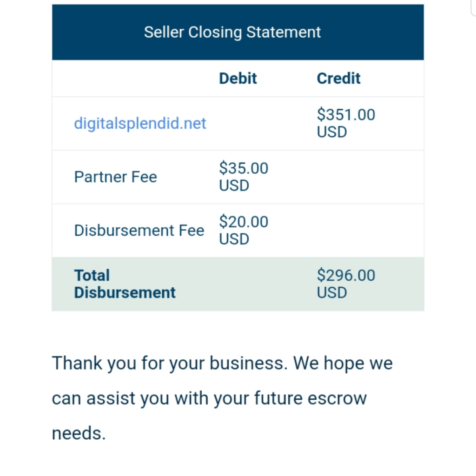Select the Credit column header

338,78
